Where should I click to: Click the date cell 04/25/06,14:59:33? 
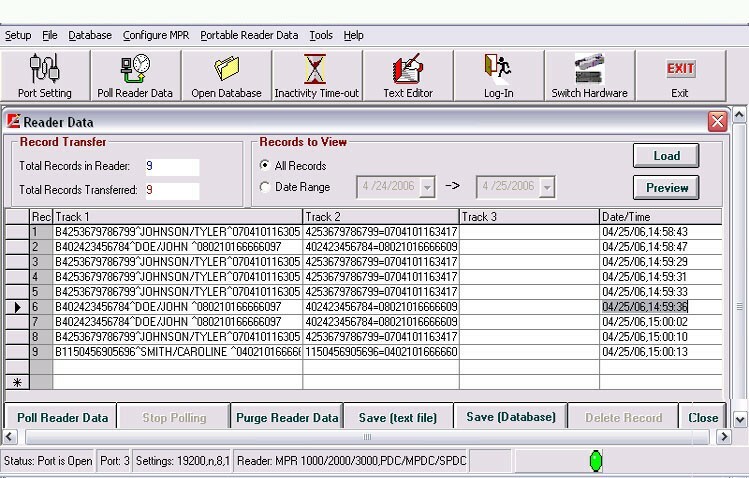(661, 292)
